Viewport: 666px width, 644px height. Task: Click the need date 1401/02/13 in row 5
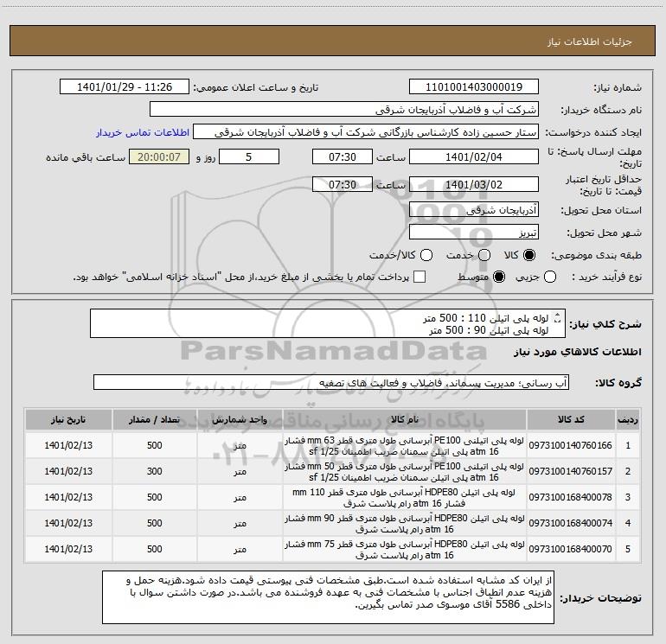pos(68,549)
